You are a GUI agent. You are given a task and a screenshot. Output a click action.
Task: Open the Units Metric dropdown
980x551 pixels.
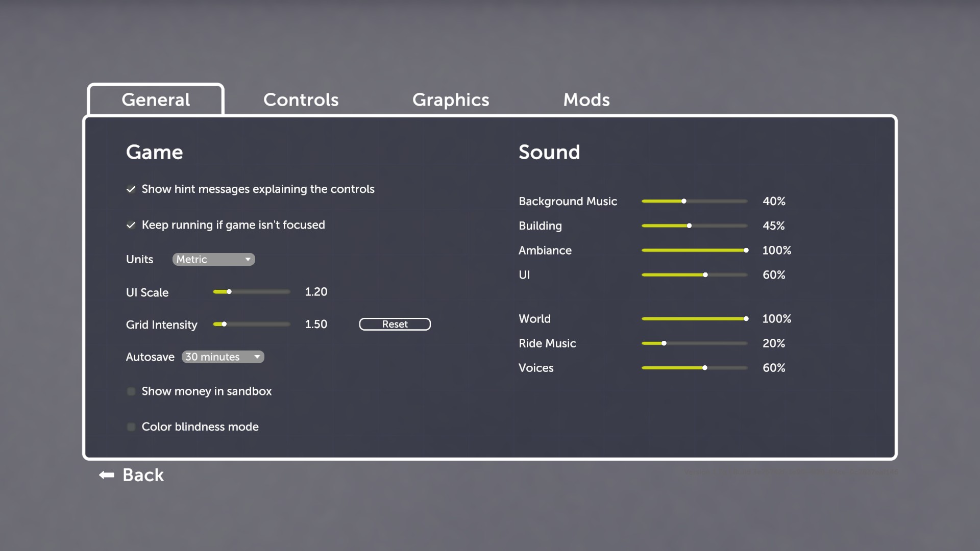click(x=213, y=259)
